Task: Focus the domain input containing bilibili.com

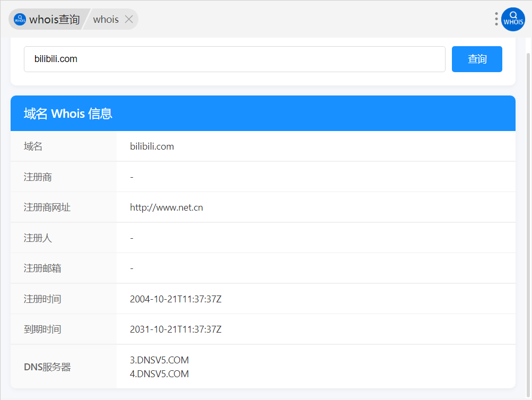Action: pos(234,59)
